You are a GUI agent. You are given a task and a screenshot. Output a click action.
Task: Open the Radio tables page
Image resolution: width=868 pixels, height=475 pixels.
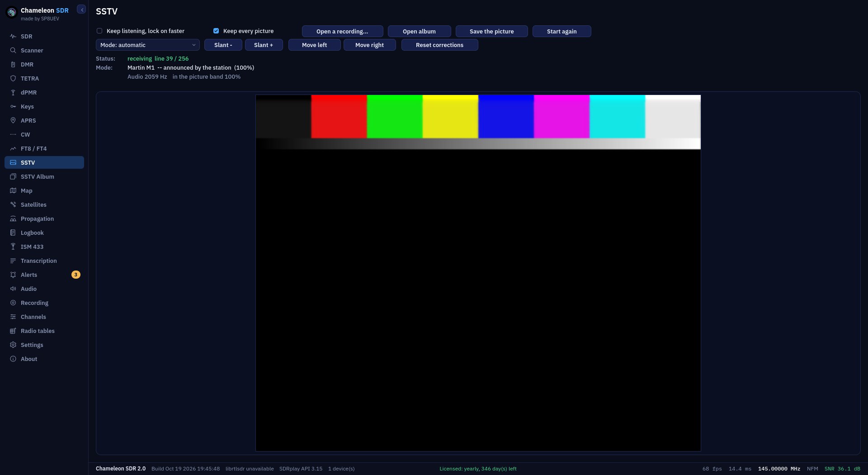(44, 331)
